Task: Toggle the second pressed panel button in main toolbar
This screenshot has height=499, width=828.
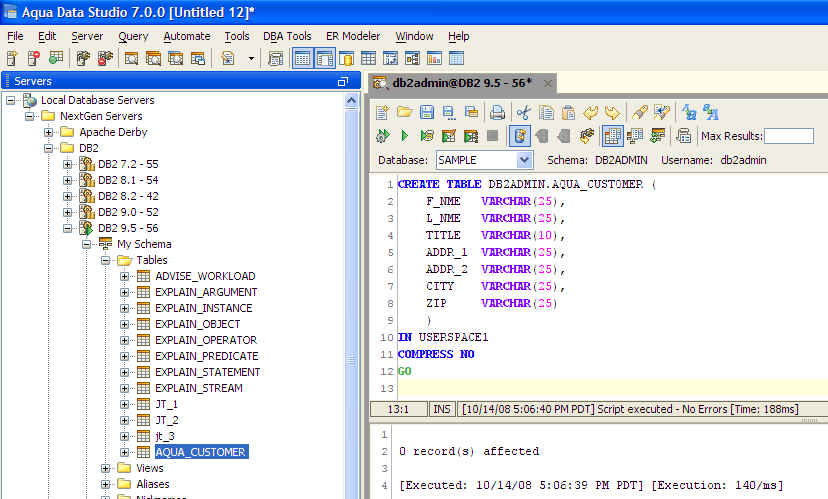Action: (x=325, y=59)
